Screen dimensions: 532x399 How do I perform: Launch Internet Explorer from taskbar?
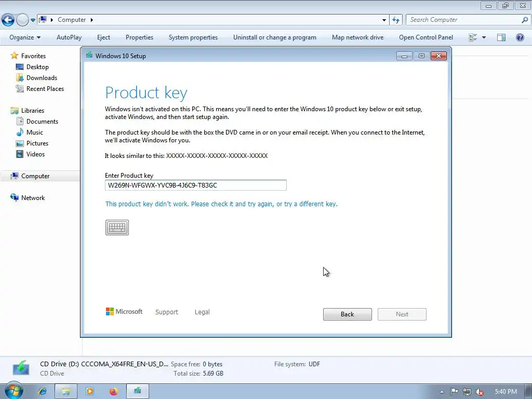(x=43, y=391)
